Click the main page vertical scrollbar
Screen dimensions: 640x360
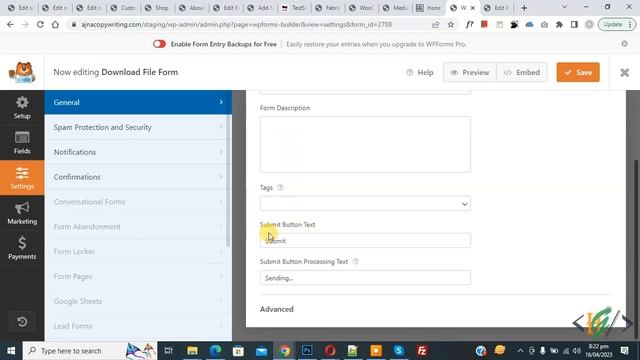(x=636, y=249)
